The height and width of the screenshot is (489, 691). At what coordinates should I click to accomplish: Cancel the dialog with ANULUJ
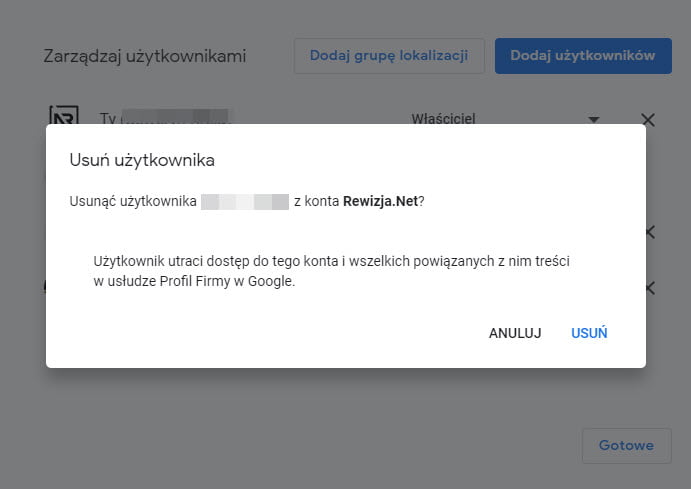pos(515,333)
